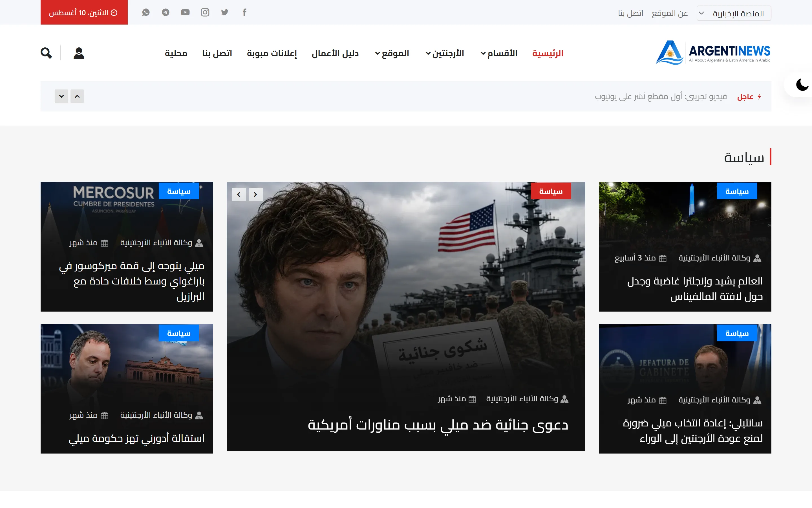Open article سانتيلي إعادة انتخاب ميلي

(x=693, y=430)
